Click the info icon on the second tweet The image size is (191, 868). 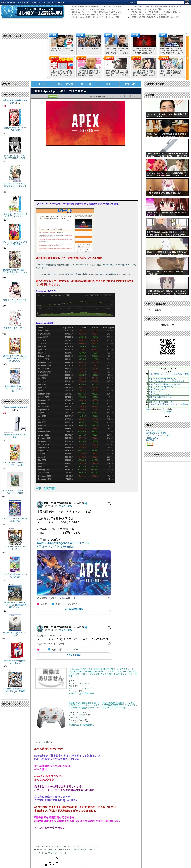[109, 644]
